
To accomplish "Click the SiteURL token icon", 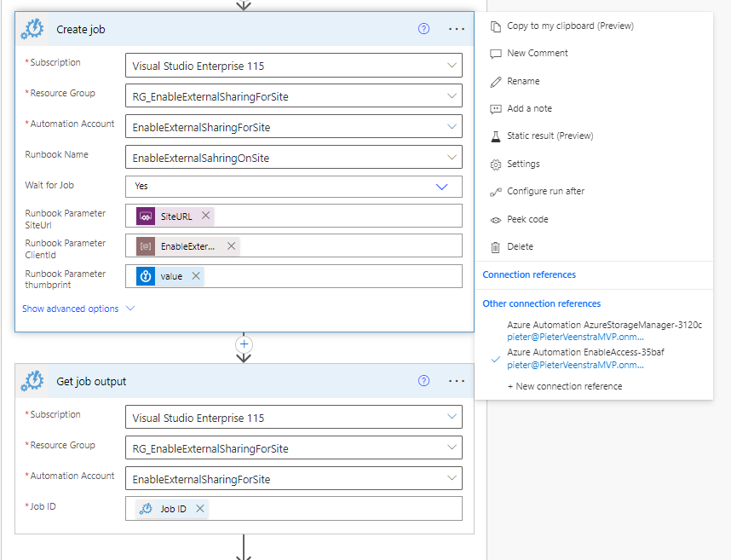I will [x=146, y=216].
